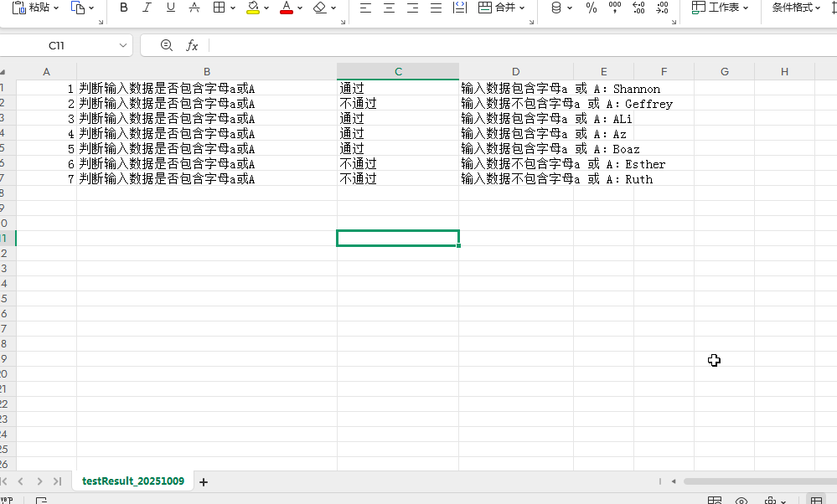Click into the formula bar input
837x504 pixels.
pos(523,45)
